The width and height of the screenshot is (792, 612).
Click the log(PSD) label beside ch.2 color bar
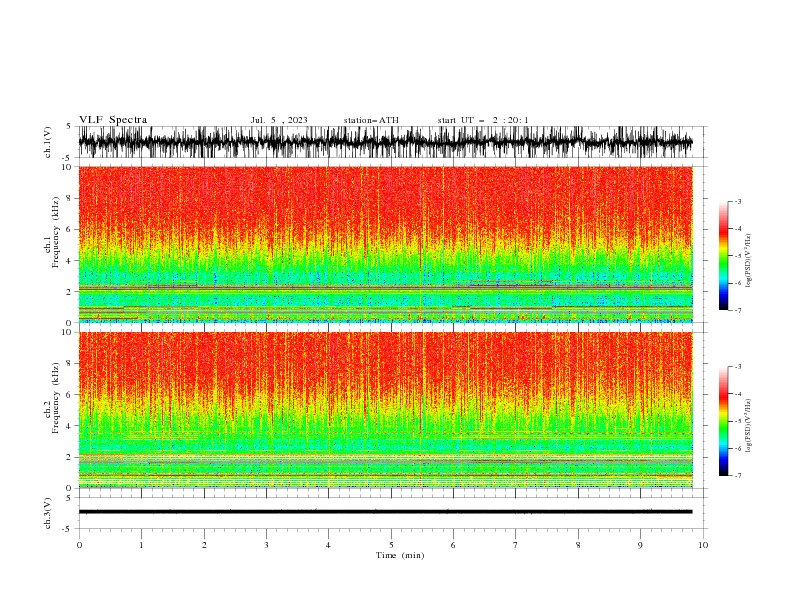coord(749,426)
